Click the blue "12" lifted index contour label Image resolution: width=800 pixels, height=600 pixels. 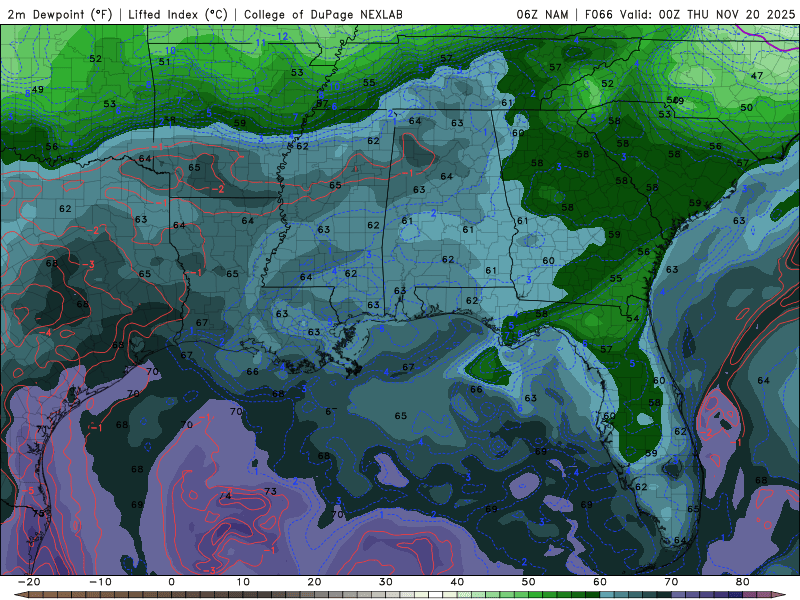coord(283,36)
